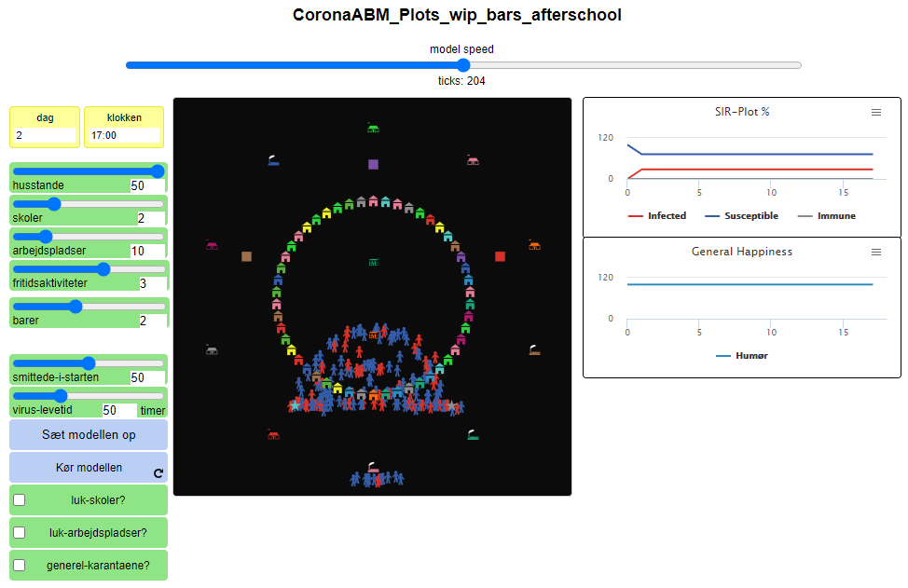Select the pink workplace building in the upper right
Viewport: 908px width, 588px height.
pyautogui.click(x=473, y=160)
